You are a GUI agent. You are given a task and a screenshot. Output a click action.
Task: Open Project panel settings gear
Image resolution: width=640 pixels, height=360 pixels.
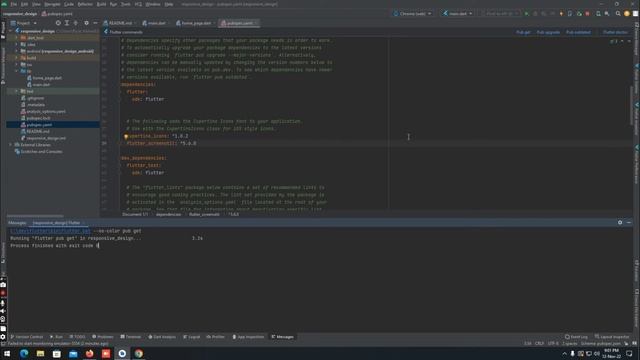click(x=86, y=23)
